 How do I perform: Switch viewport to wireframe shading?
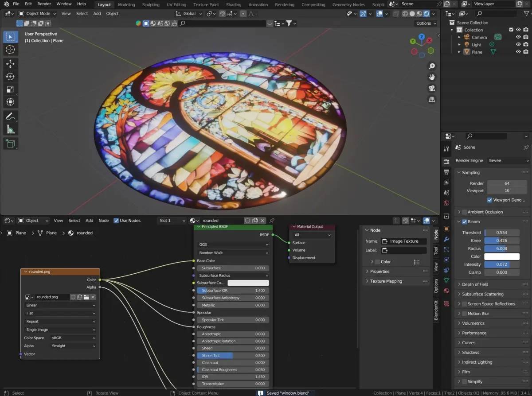405,14
